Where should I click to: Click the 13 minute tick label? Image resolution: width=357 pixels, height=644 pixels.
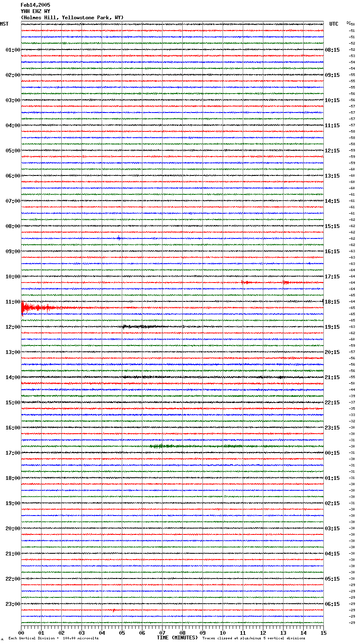[x=283, y=633]
